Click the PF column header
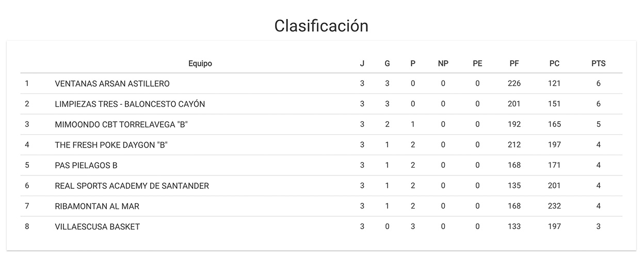Viewport: 644px width, 258px height. point(514,63)
